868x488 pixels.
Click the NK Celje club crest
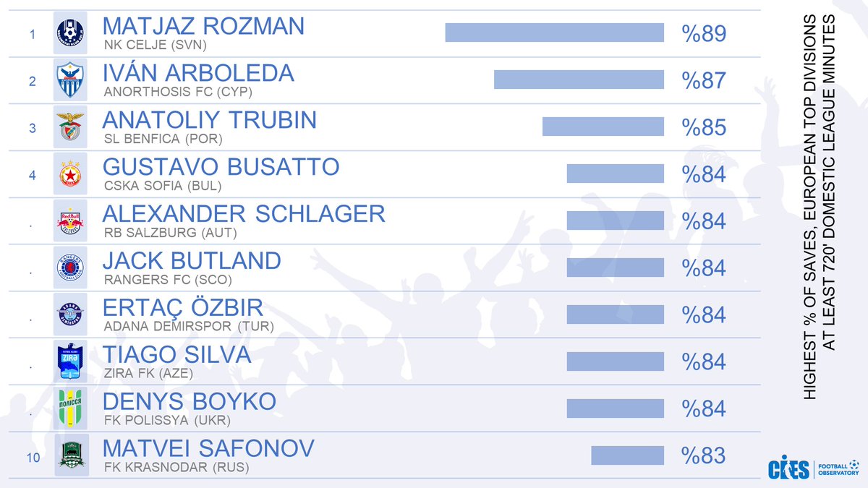tap(71, 33)
